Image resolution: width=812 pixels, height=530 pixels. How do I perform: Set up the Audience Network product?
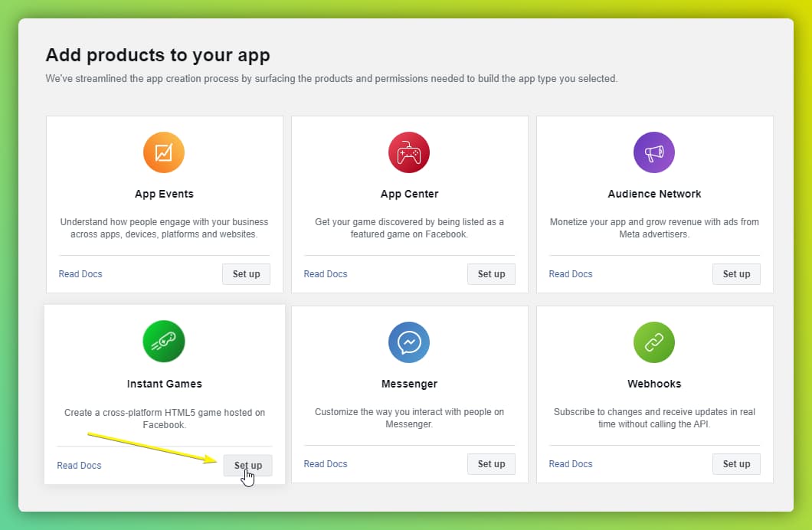pos(736,274)
